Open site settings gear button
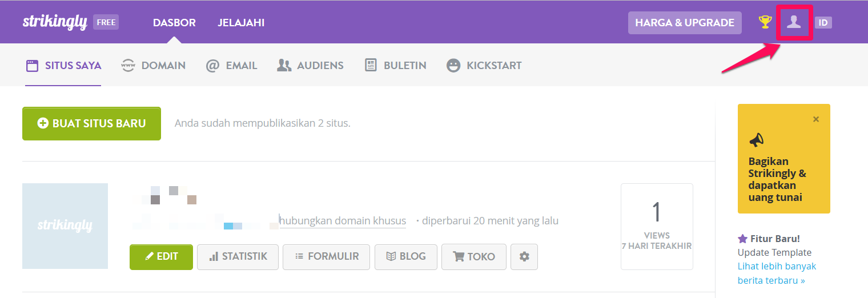868x298 pixels. [524, 257]
